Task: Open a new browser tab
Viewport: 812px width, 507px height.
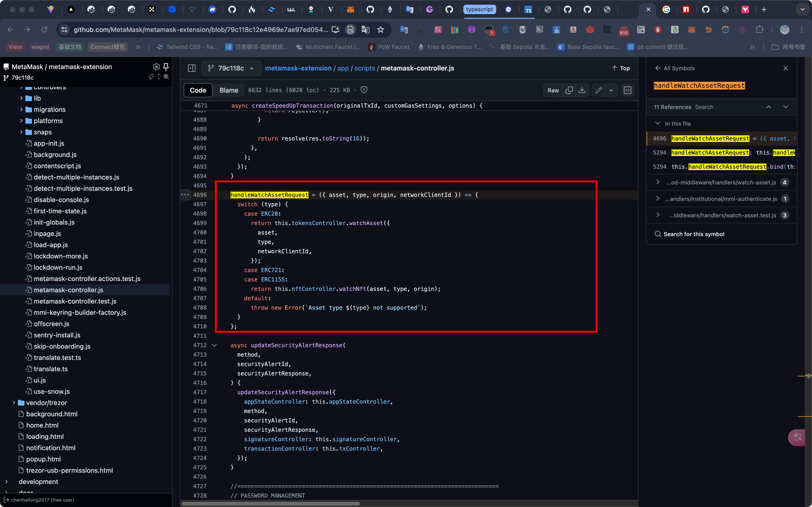Action: 764,9
